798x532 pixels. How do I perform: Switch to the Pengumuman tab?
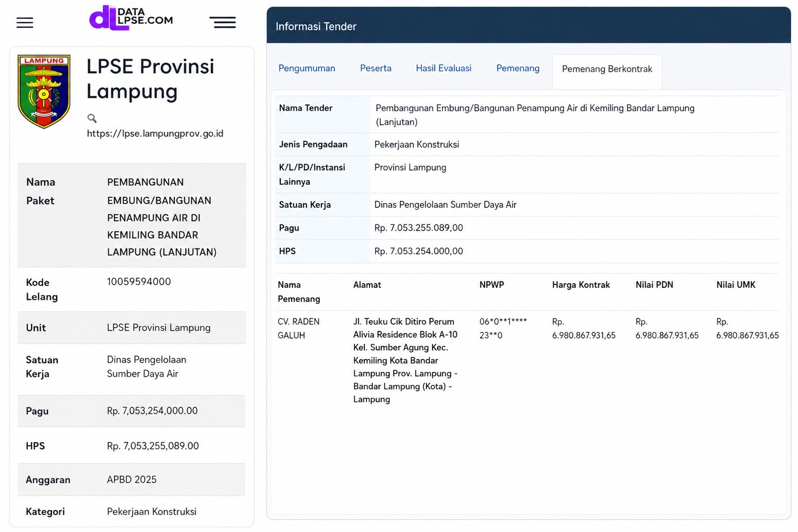(307, 69)
